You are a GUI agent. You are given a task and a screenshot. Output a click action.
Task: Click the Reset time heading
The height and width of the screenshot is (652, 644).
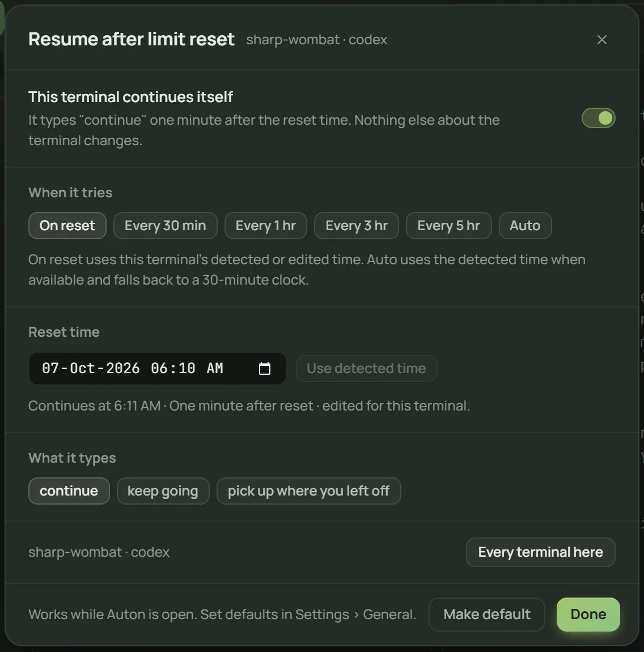(63, 332)
